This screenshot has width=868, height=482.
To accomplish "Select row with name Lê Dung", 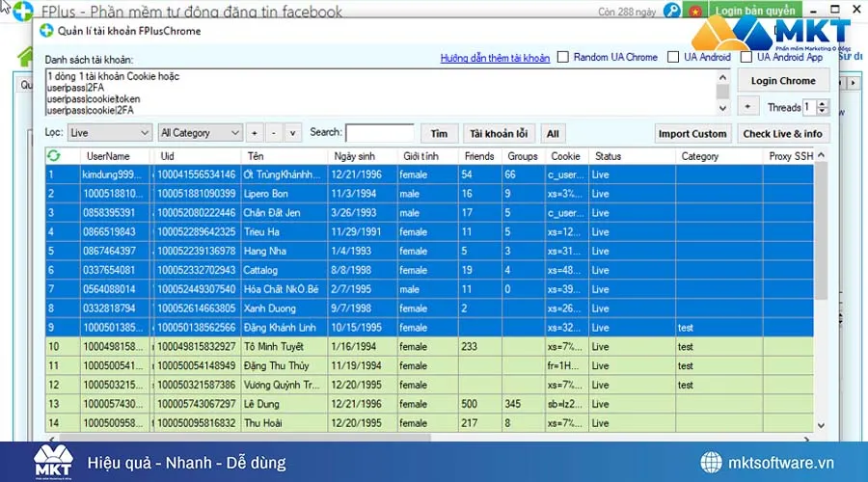I will (x=429, y=404).
